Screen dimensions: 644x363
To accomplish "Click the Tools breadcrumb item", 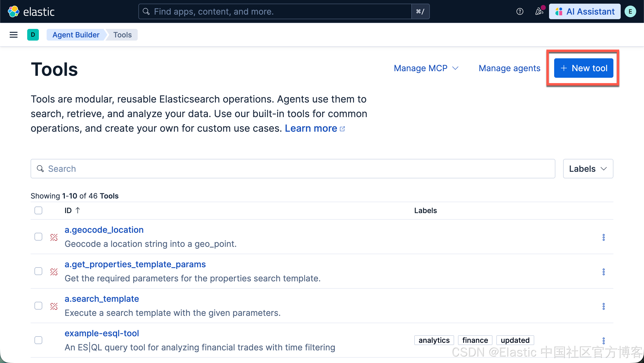I will tap(122, 35).
